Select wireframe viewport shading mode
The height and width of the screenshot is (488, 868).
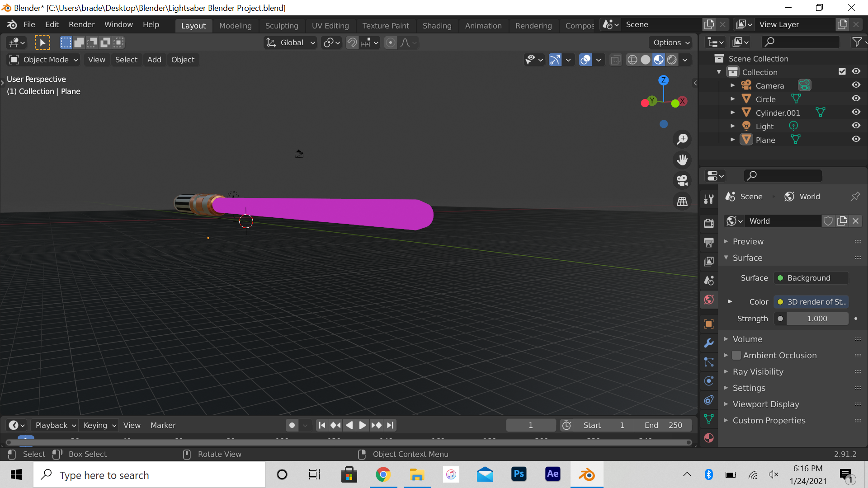click(632, 60)
